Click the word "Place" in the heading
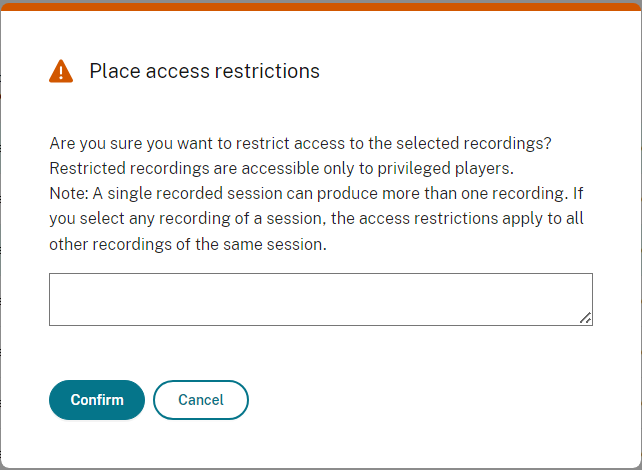642x470 pixels. pos(112,71)
